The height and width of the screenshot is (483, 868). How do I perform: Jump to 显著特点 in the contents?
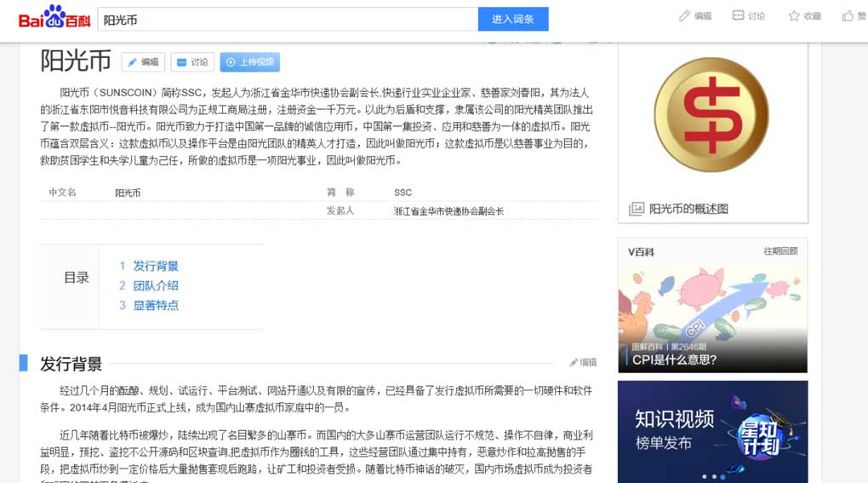pos(156,305)
